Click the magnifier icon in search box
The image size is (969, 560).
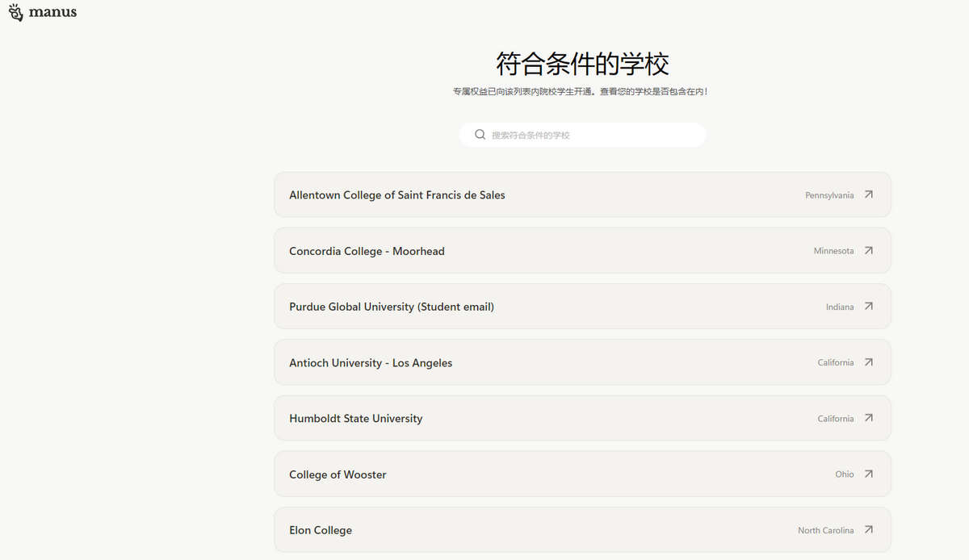point(480,135)
